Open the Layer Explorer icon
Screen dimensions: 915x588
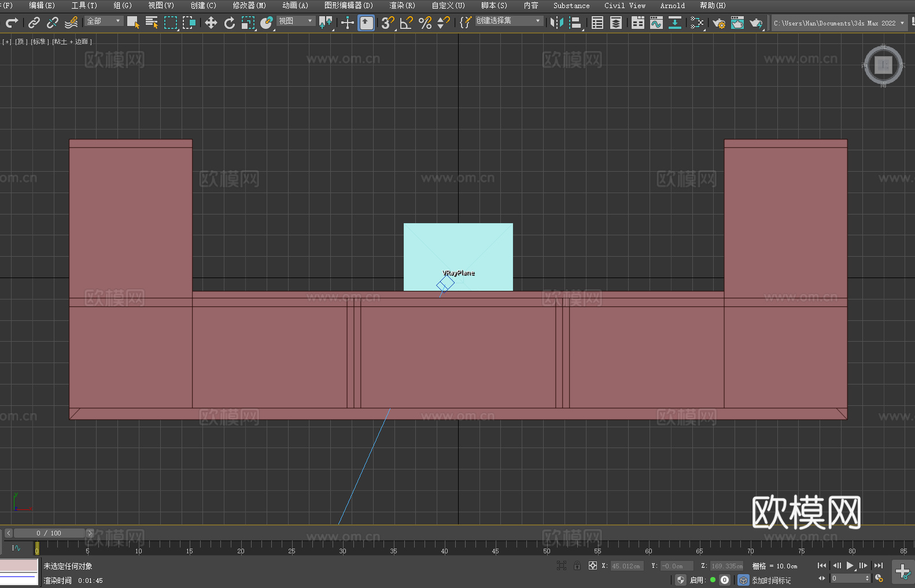pyautogui.click(x=616, y=23)
